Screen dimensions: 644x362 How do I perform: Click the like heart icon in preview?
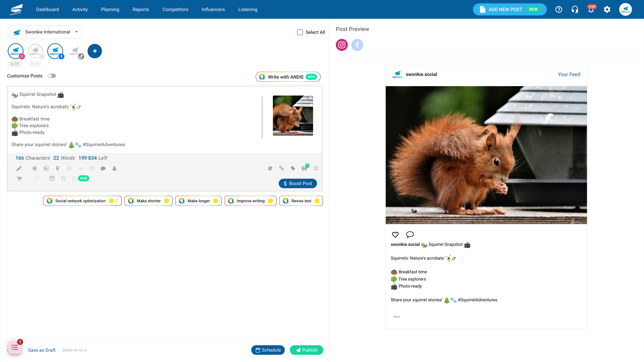click(x=395, y=235)
